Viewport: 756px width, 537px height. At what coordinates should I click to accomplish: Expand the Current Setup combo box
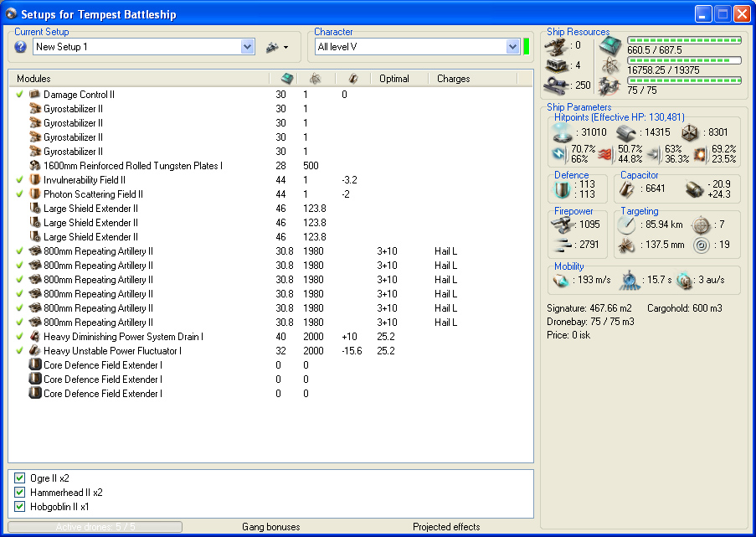pos(247,47)
